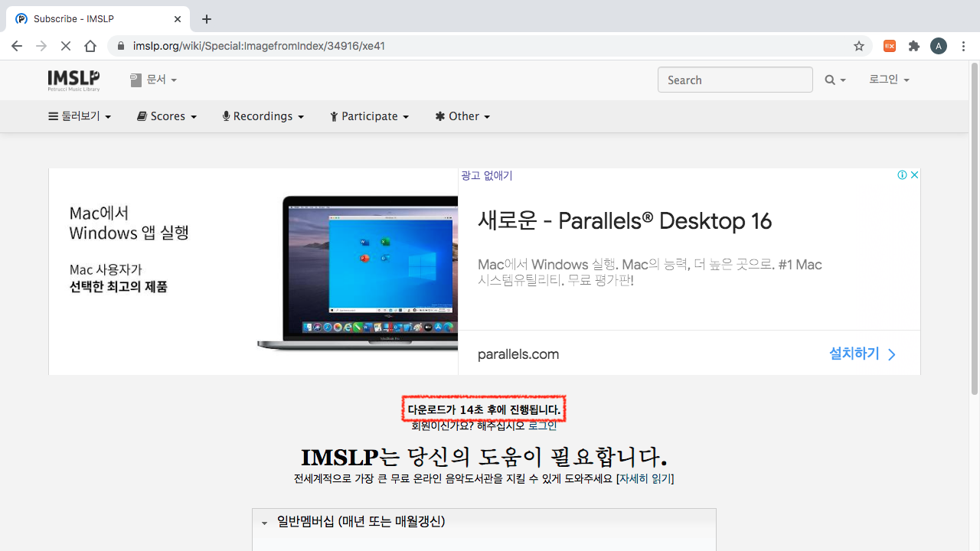
Task: Open a new tab with the plus button
Action: [207, 19]
